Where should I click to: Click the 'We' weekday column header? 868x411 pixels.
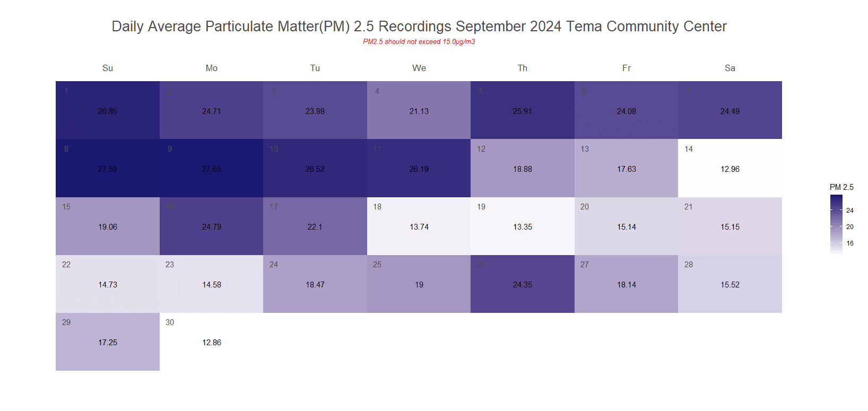[x=419, y=68]
